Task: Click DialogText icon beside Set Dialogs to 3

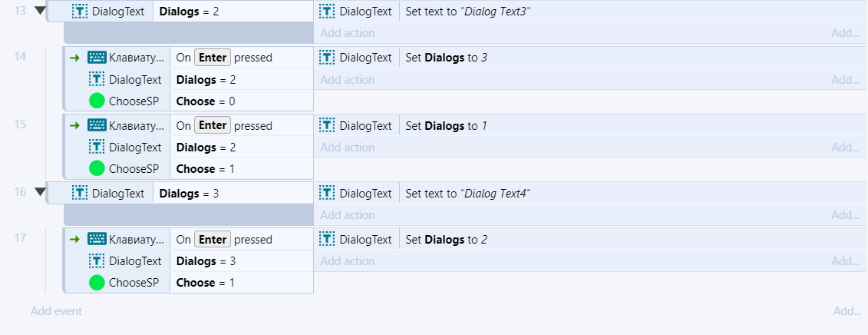Action: pyautogui.click(x=327, y=57)
